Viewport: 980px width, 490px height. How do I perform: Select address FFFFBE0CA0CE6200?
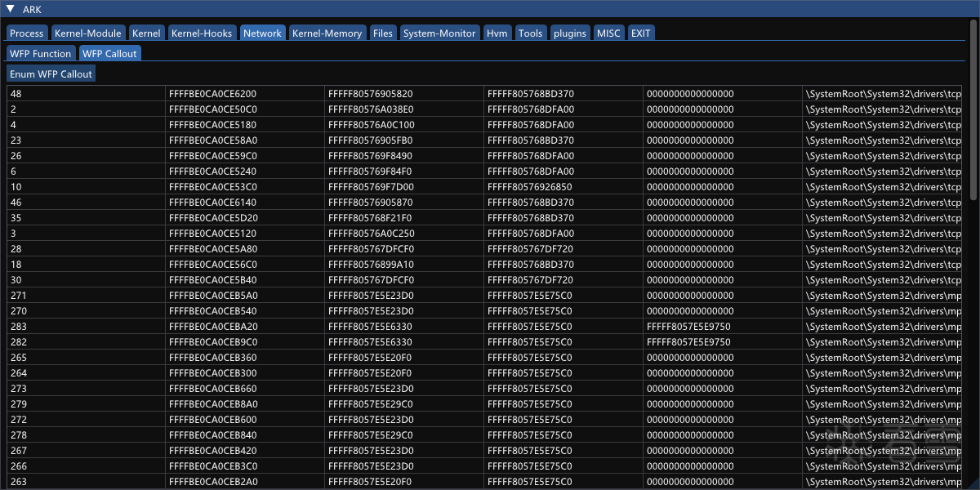tap(245, 94)
